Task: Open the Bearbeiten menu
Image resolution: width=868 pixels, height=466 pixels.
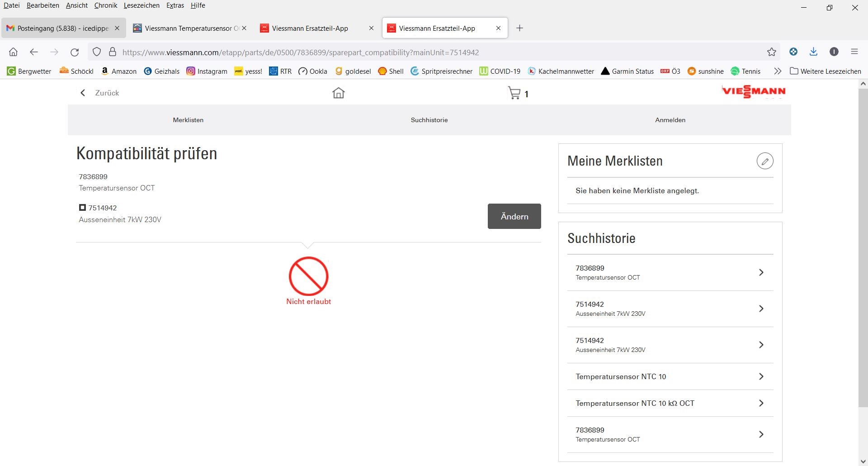Action: pyautogui.click(x=43, y=5)
